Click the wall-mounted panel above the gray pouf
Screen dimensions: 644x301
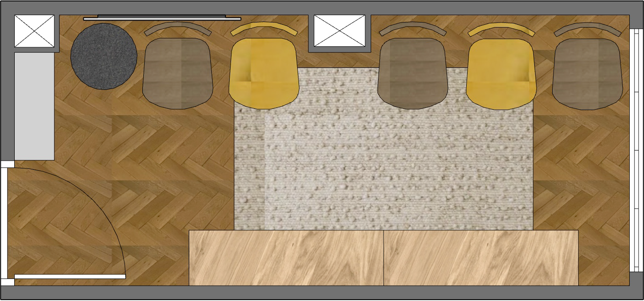tap(162, 18)
